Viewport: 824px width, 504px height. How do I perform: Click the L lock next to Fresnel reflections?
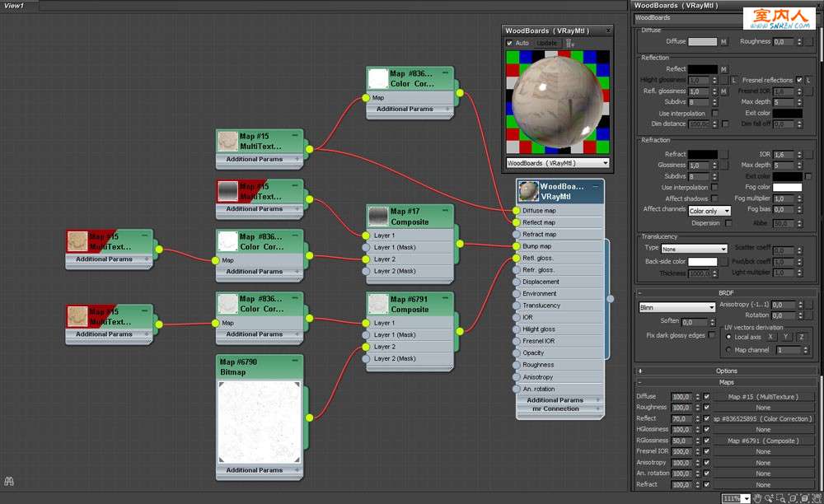(808, 81)
